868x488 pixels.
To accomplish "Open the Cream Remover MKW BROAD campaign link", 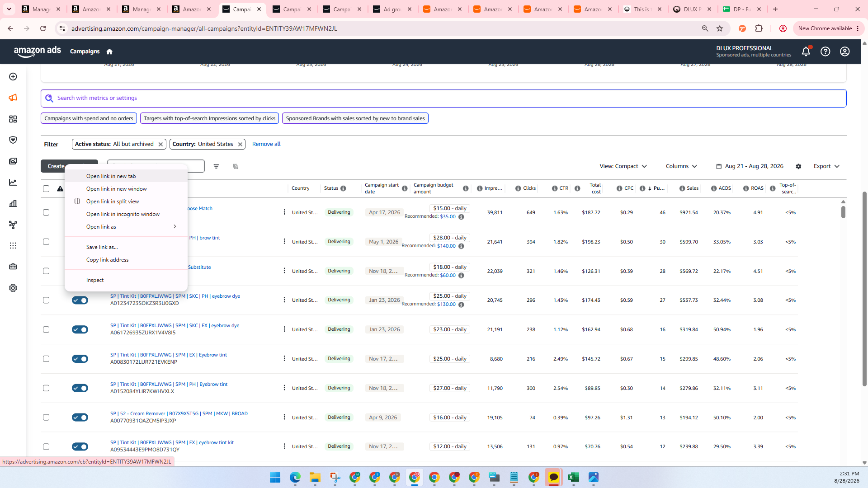I will (x=179, y=413).
